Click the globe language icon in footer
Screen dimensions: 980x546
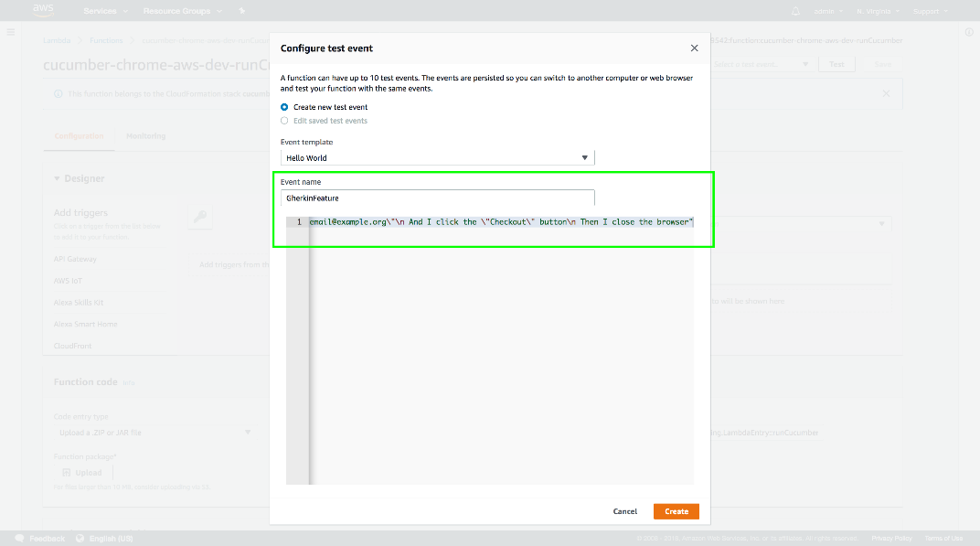click(80, 539)
